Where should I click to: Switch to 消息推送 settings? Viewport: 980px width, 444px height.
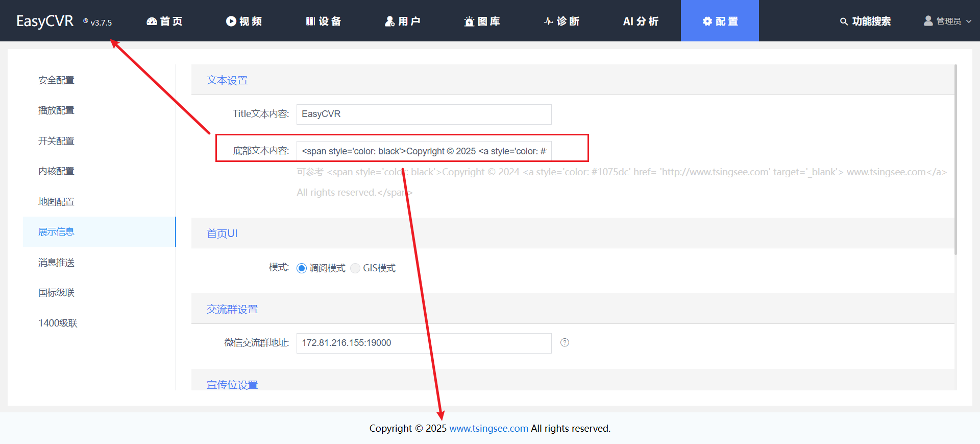[56, 263]
